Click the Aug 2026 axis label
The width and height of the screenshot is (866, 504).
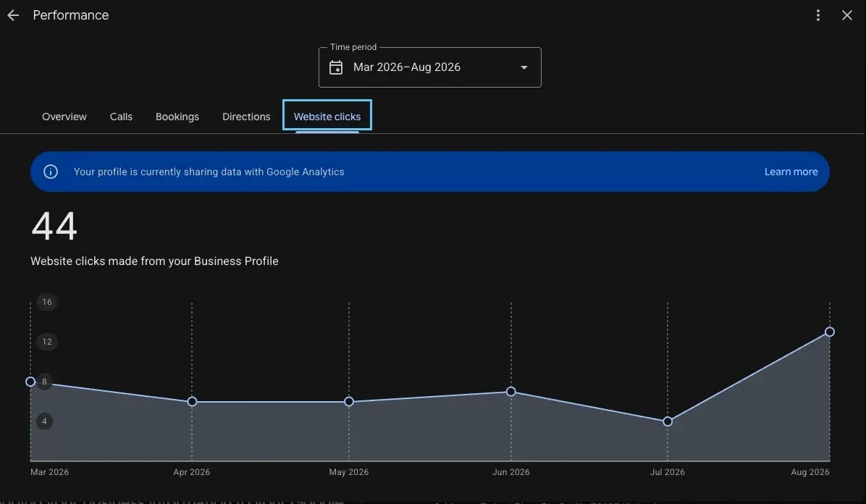[x=810, y=472]
